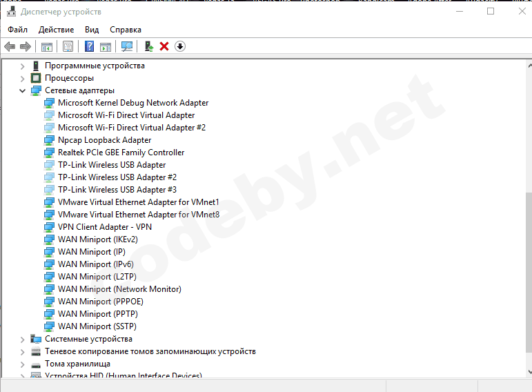532x392 pixels.
Task: Click icon of VMware Adapter for VMnet8
Action: [49, 215]
